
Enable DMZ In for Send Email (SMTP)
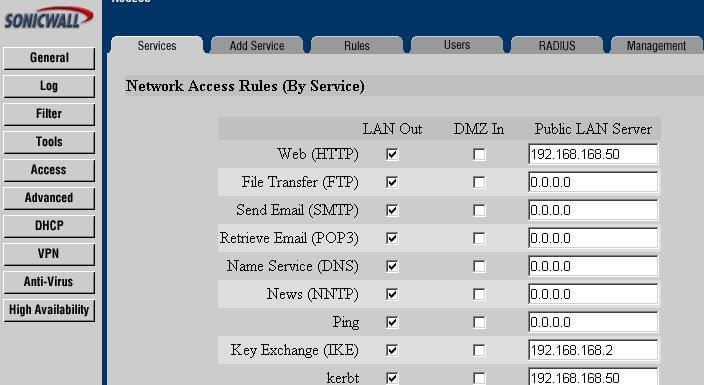pos(479,210)
